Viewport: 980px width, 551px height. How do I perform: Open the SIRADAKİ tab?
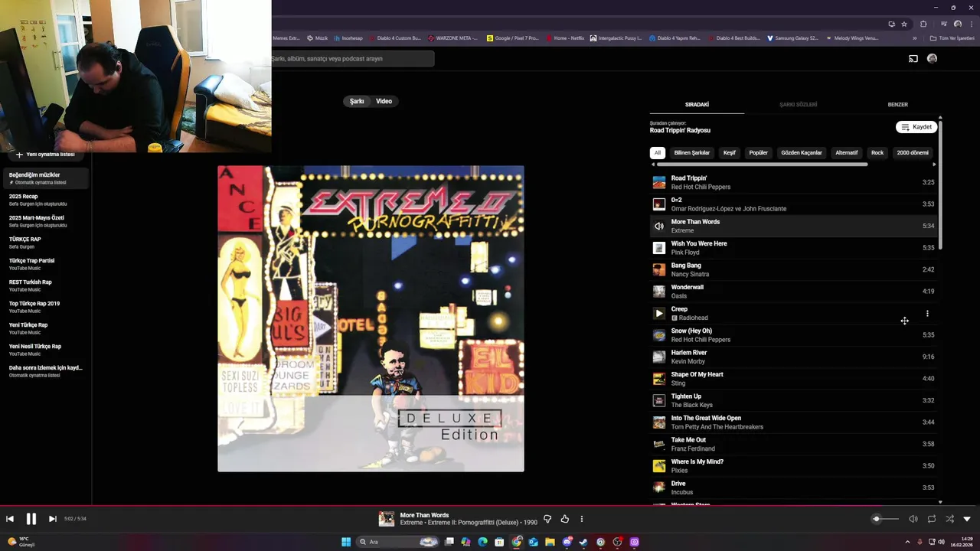click(x=697, y=105)
